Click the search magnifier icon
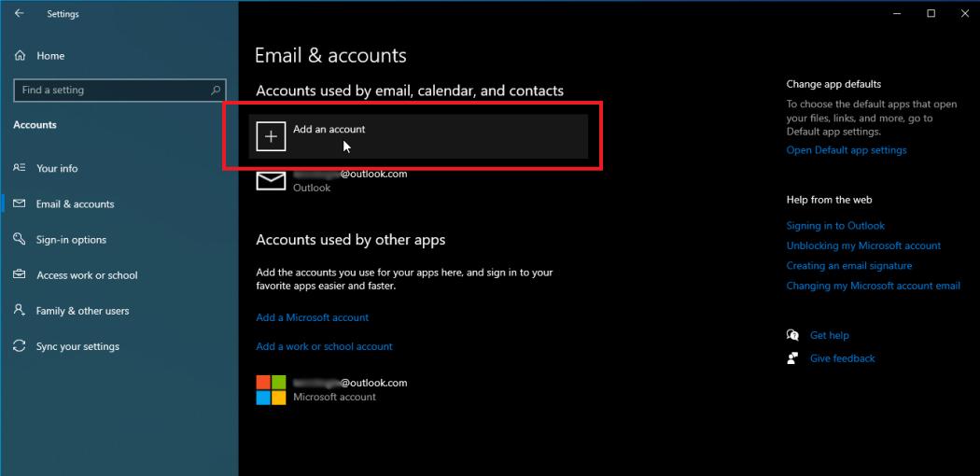This screenshot has height=476, width=980. point(216,90)
